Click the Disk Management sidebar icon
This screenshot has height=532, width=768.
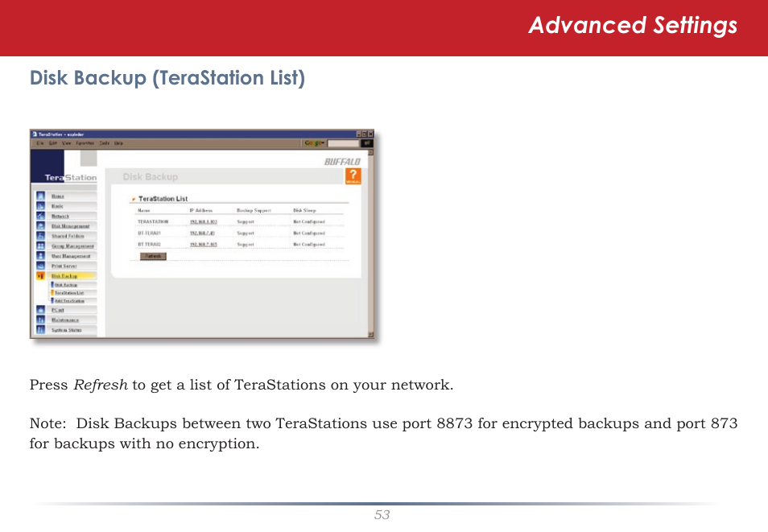tap(40, 226)
